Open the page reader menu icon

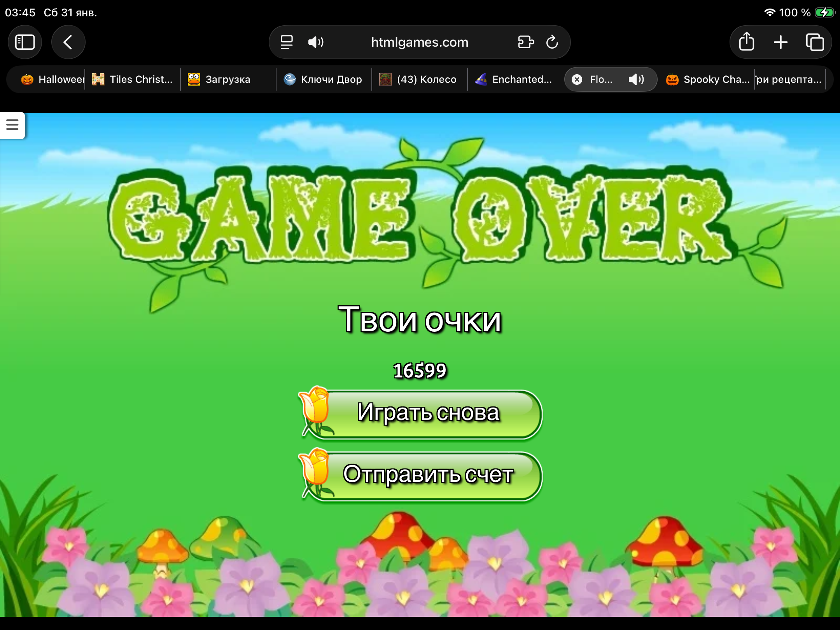click(287, 42)
